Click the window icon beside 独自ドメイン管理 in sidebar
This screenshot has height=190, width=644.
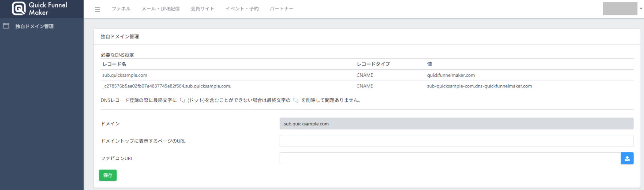pyautogui.click(x=6, y=26)
